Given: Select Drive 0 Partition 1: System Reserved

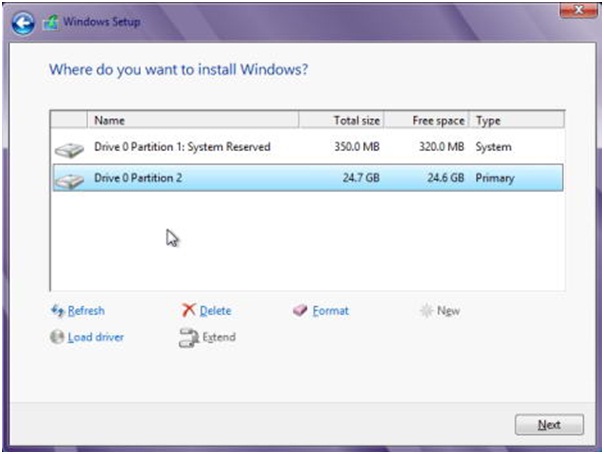Looking at the screenshot, I should [308, 147].
